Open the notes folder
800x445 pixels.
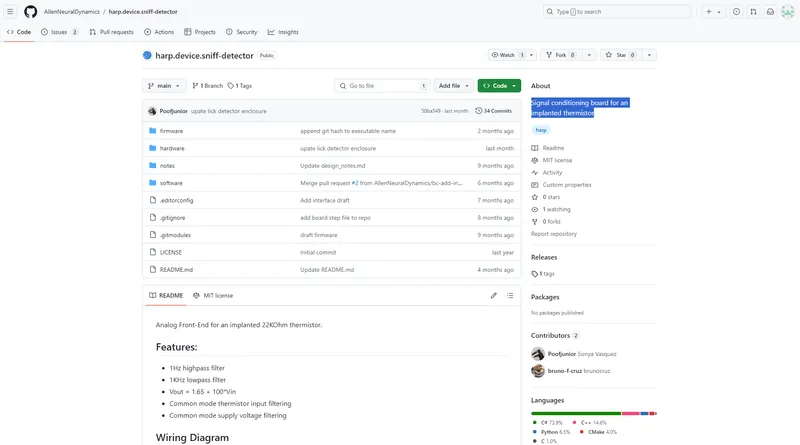[167, 166]
